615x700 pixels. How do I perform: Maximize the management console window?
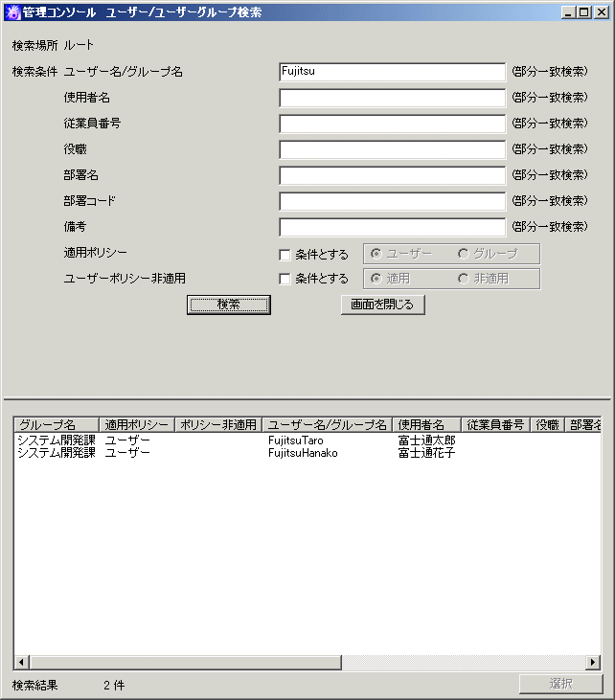[x=583, y=12]
